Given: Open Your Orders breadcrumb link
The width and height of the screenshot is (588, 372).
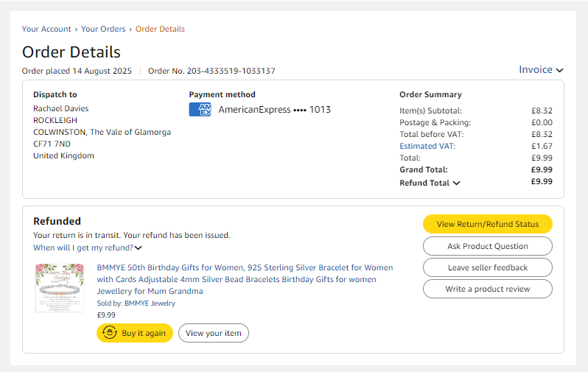Looking at the screenshot, I should click(x=103, y=29).
